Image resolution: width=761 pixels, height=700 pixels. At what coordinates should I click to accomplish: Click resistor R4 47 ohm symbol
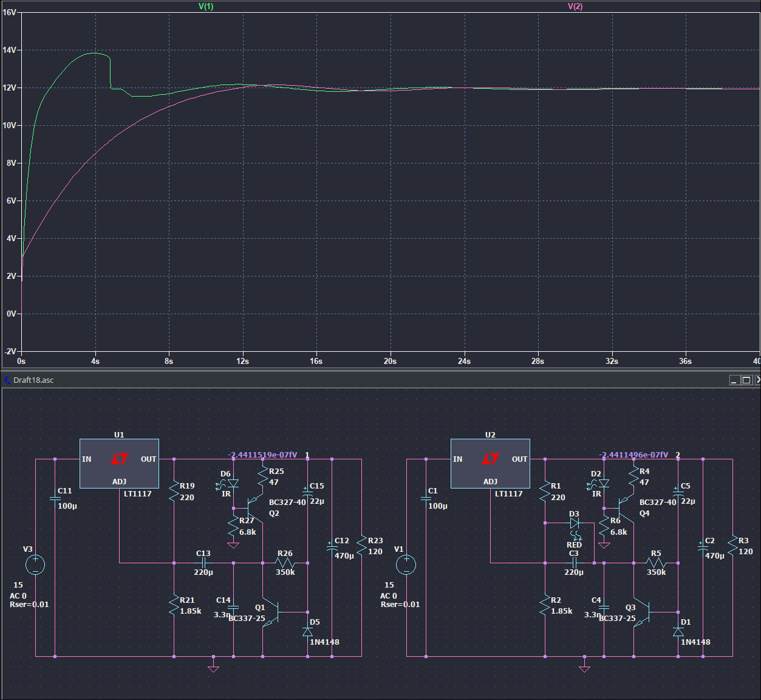[x=633, y=477]
